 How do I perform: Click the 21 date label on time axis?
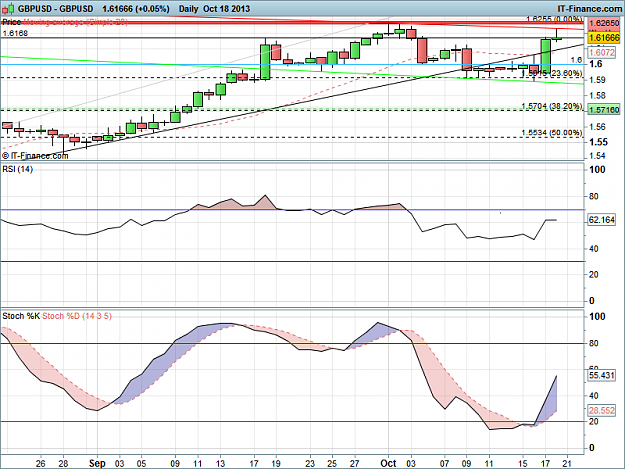[567, 464]
